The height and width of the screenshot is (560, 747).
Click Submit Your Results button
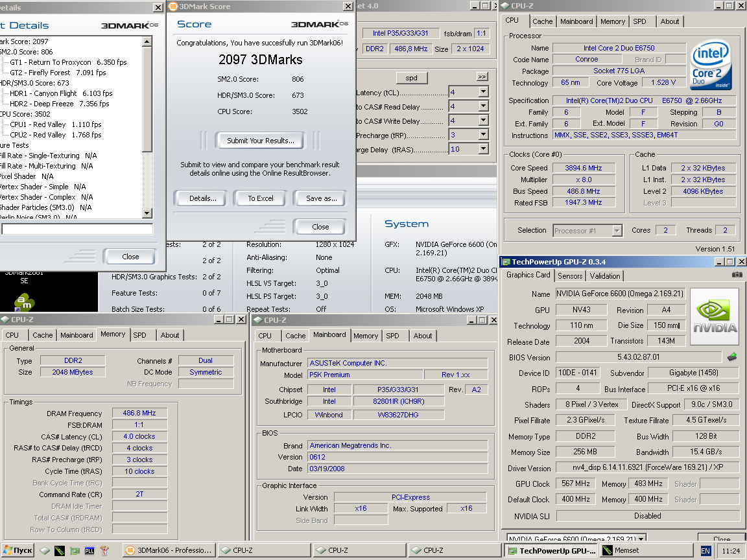click(x=261, y=141)
